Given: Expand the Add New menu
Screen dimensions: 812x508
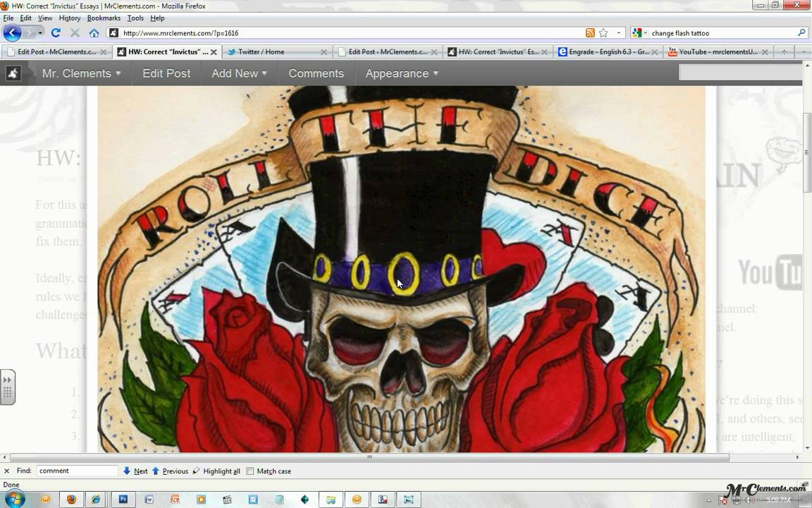Looking at the screenshot, I should 239,73.
